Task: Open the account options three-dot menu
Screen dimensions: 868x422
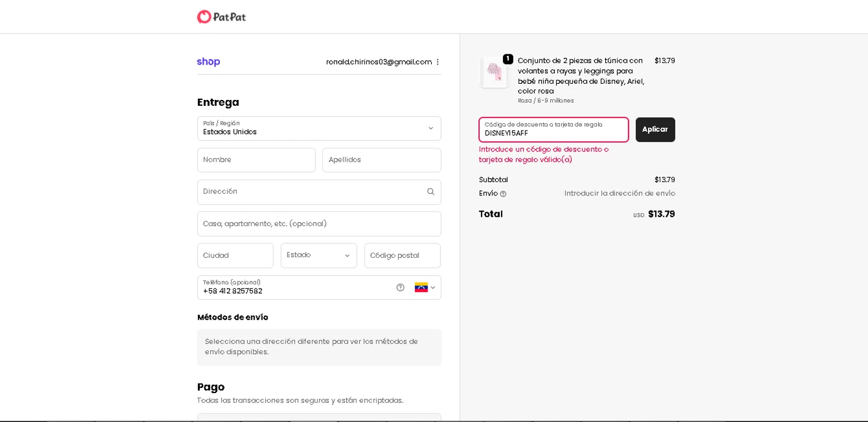Action: click(437, 62)
